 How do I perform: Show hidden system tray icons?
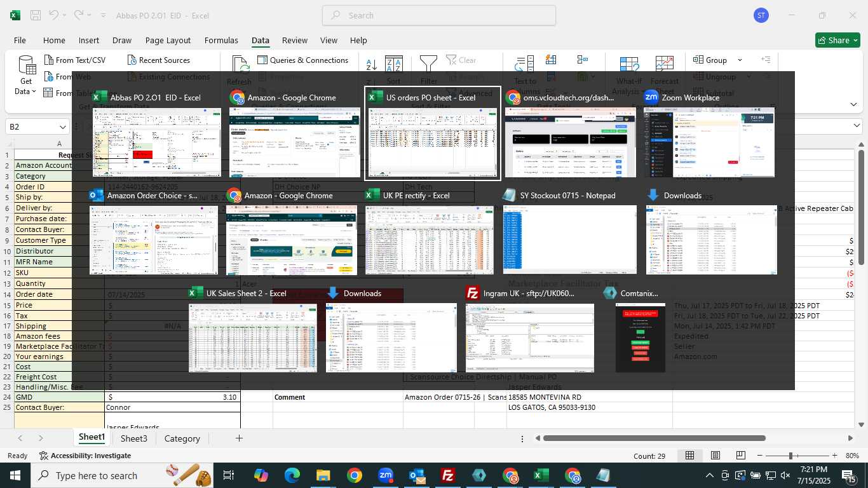[710, 475]
